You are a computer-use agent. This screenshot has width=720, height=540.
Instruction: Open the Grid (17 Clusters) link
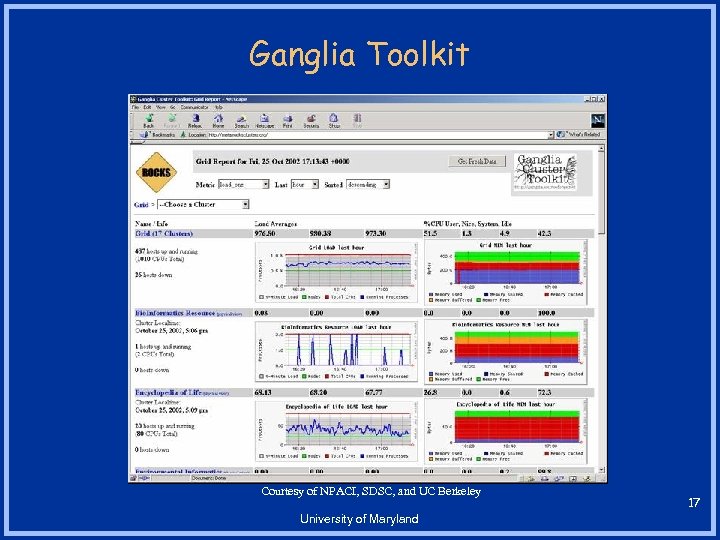[x=164, y=234]
